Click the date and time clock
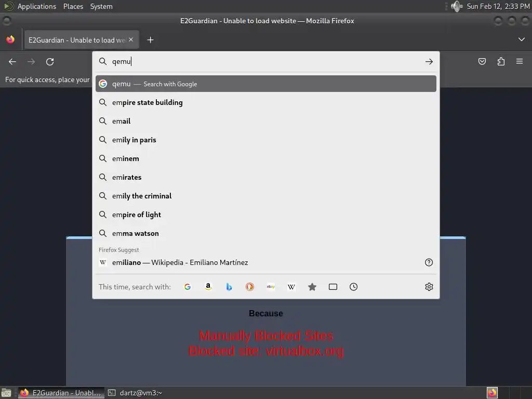Image resolution: width=532 pixels, height=399 pixels. (498, 6)
